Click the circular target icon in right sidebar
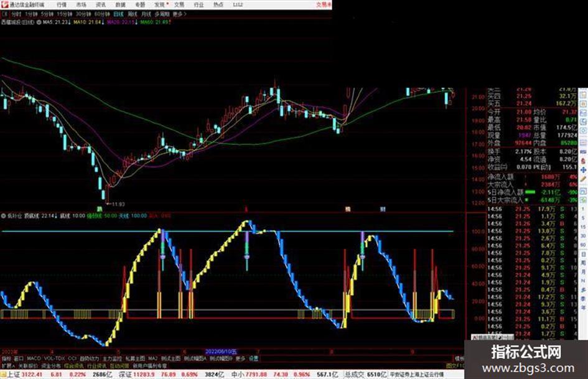This screenshot has width=588, height=379. (583, 131)
